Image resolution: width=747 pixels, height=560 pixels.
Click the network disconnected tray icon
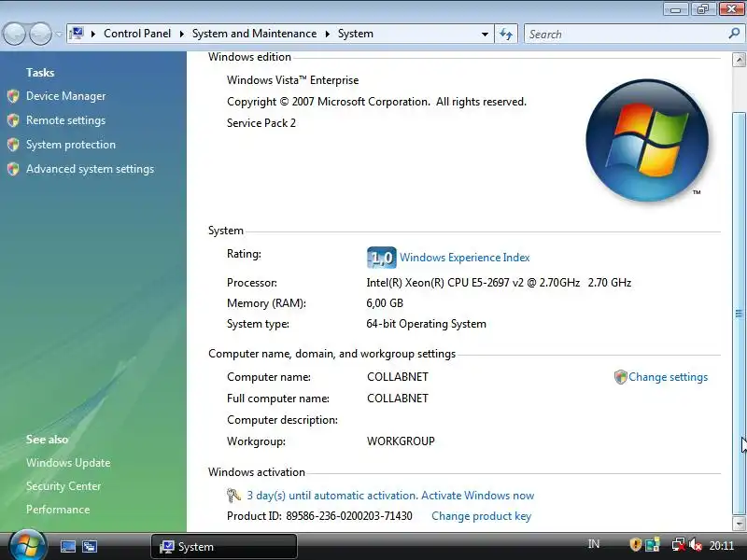[679, 544]
